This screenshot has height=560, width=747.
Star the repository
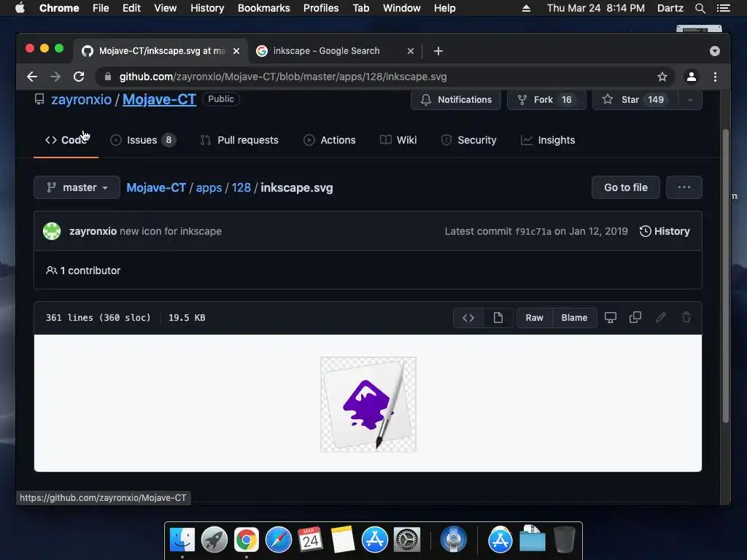coord(635,100)
